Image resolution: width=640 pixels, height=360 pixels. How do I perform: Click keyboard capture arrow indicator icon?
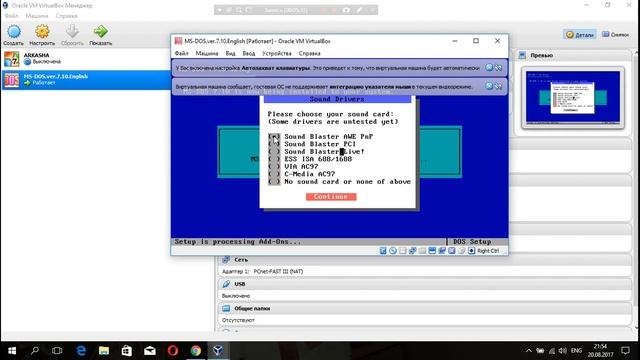tap(471, 251)
